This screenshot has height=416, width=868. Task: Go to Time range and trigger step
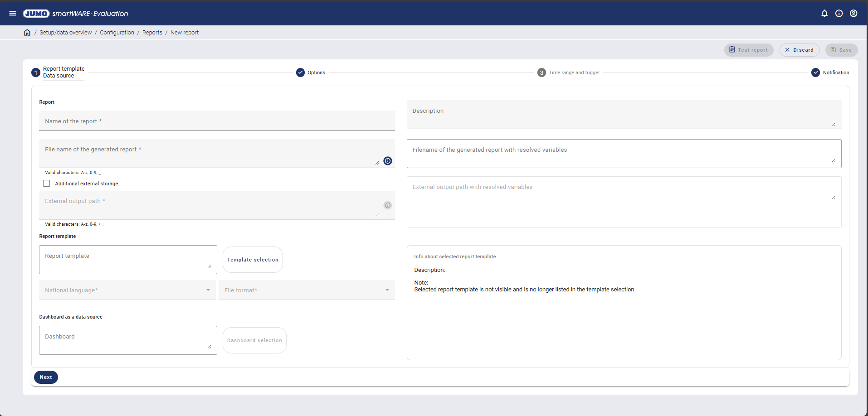coord(569,73)
